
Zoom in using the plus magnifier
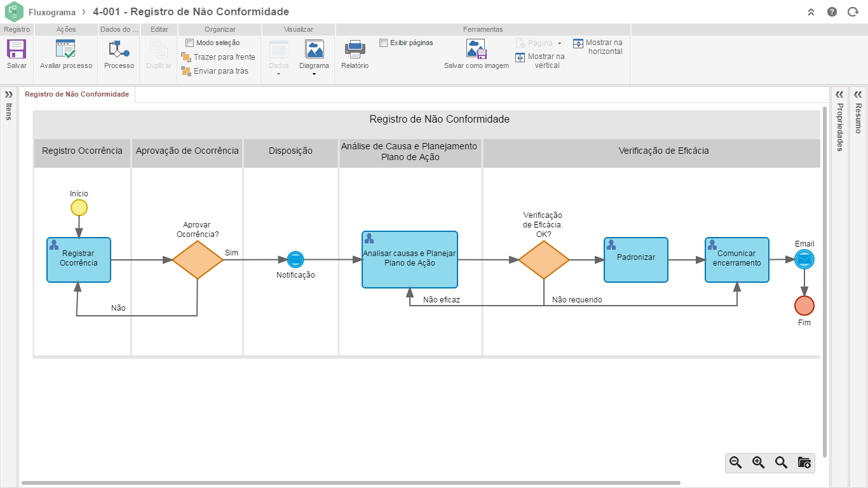[x=758, y=463]
